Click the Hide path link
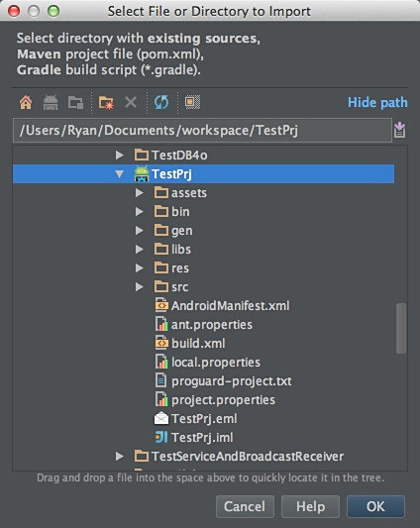 377,102
